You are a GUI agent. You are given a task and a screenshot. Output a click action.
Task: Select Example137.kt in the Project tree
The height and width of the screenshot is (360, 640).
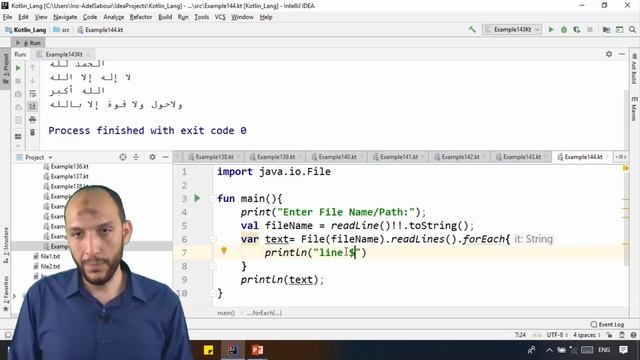click(66, 176)
